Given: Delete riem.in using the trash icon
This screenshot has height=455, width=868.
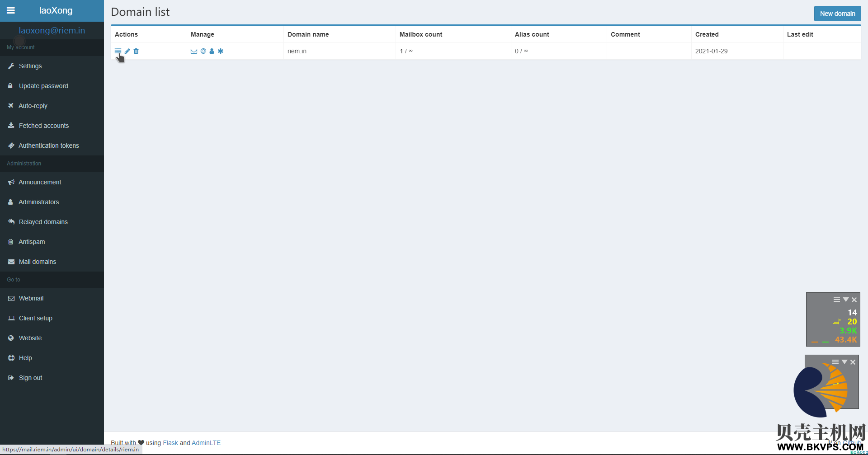Looking at the screenshot, I should [136, 51].
